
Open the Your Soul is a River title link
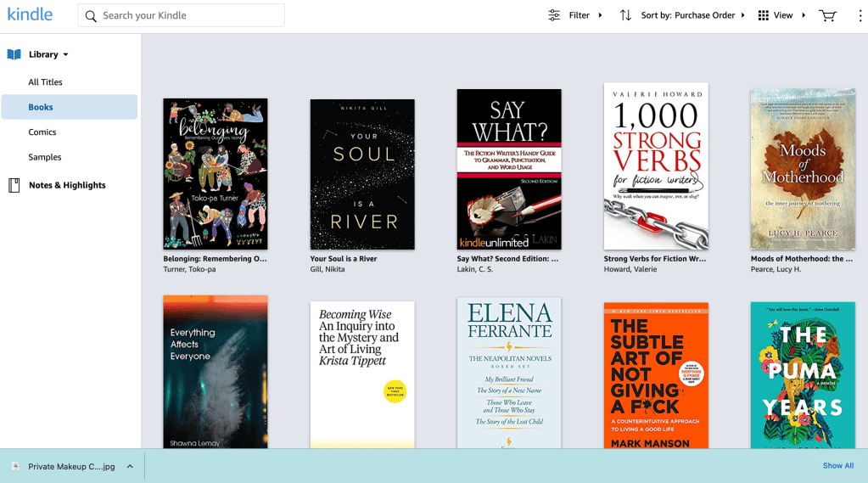point(344,259)
